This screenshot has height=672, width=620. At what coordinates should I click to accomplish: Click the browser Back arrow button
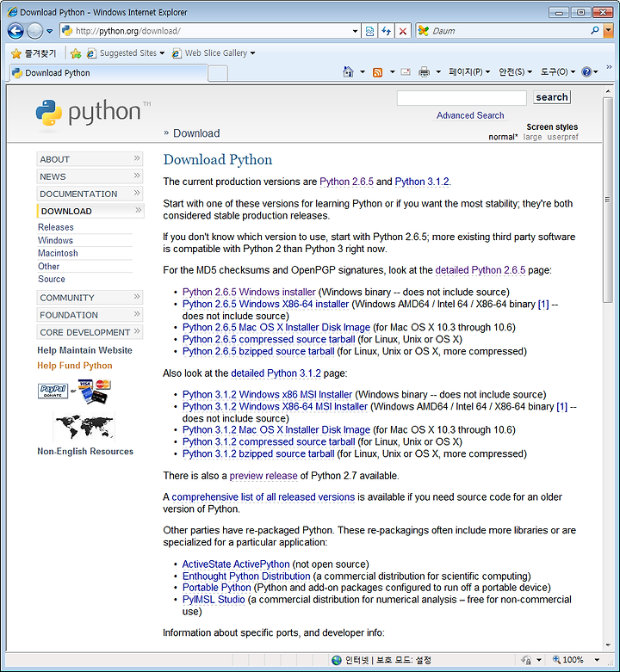(15, 31)
